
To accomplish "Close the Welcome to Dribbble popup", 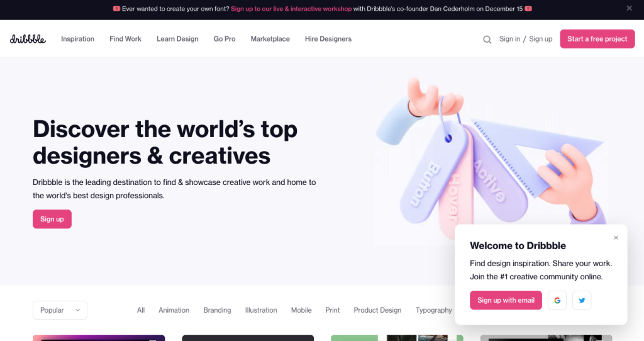I will pos(616,237).
